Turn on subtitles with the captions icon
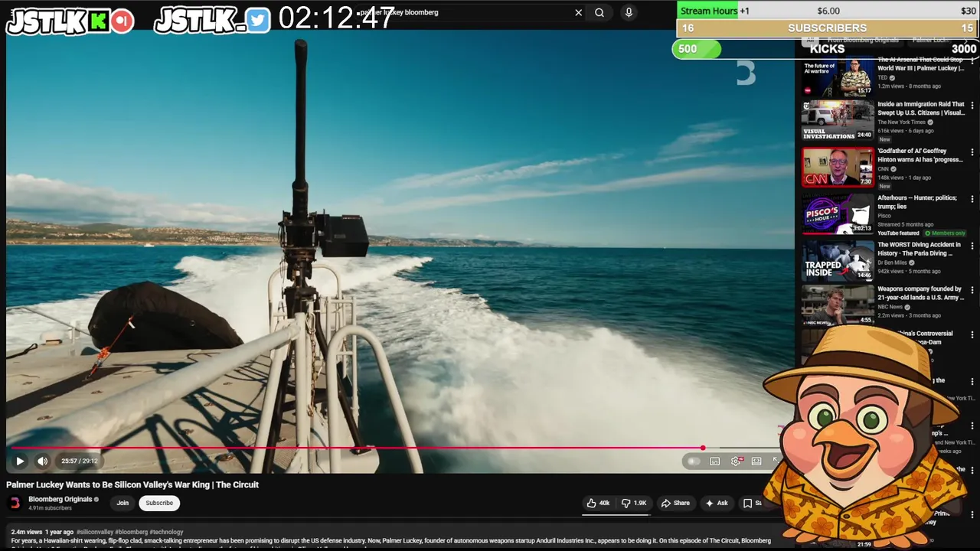The image size is (980, 551). pyautogui.click(x=714, y=461)
